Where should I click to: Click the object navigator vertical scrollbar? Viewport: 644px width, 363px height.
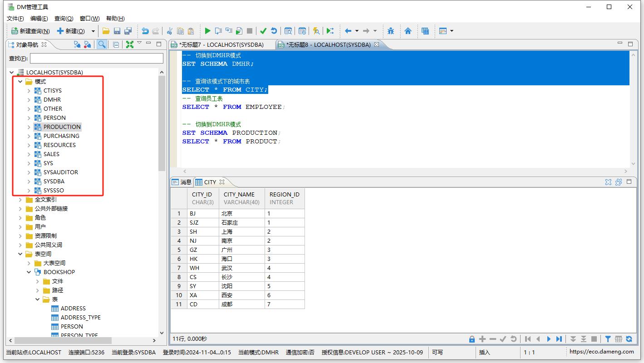[162, 123]
